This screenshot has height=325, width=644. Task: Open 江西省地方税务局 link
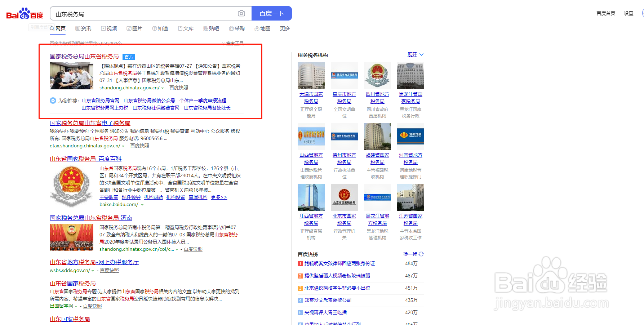[x=311, y=219]
